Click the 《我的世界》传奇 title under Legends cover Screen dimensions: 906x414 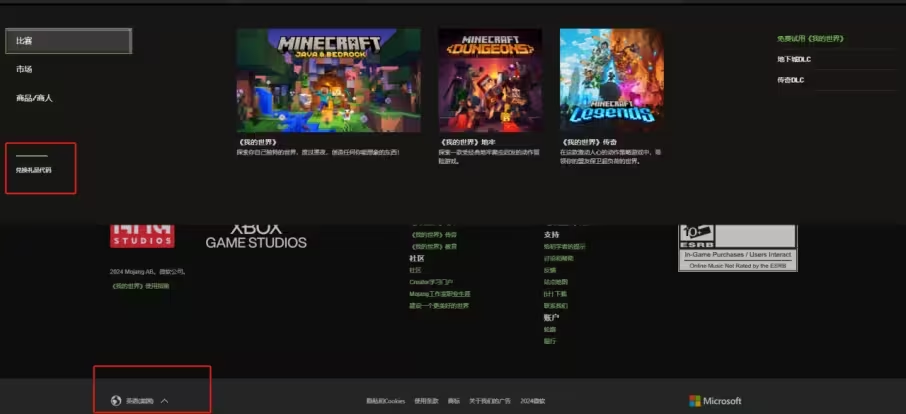pos(589,142)
